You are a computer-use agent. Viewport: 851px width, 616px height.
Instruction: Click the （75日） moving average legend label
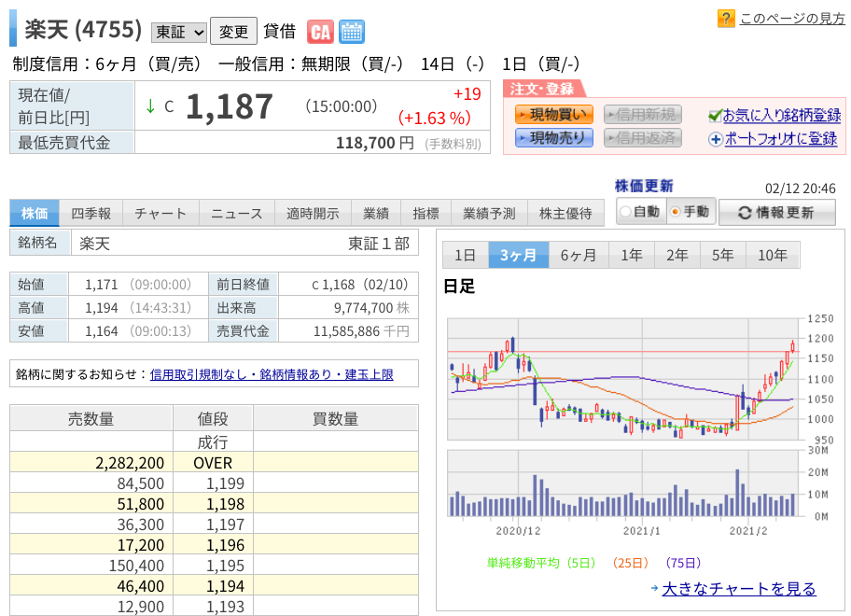click(683, 563)
